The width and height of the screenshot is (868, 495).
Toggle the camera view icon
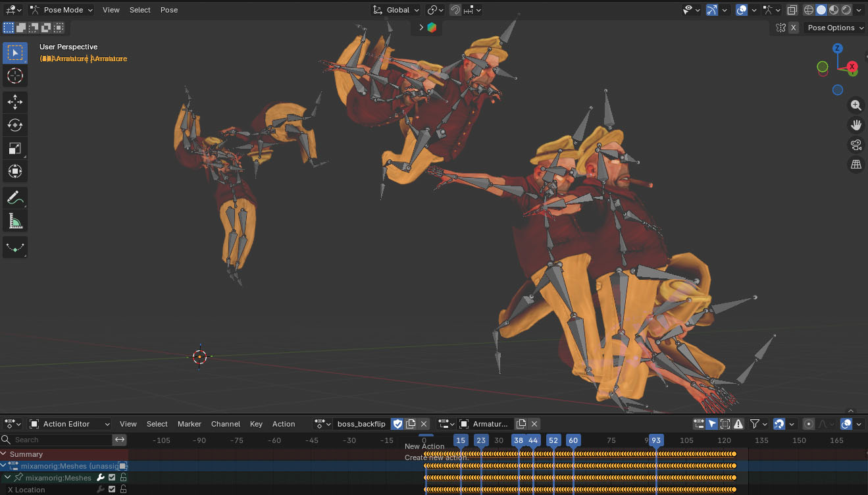pos(855,145)
